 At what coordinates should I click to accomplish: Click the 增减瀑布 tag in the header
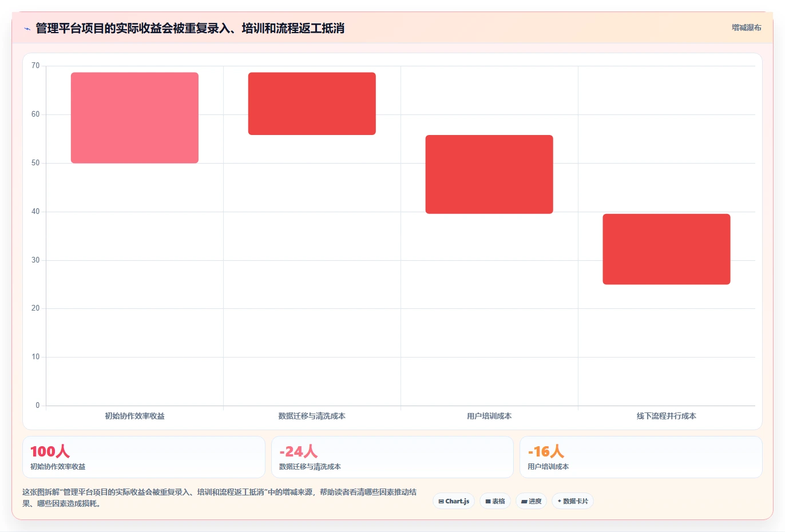[x=746, y=27]
